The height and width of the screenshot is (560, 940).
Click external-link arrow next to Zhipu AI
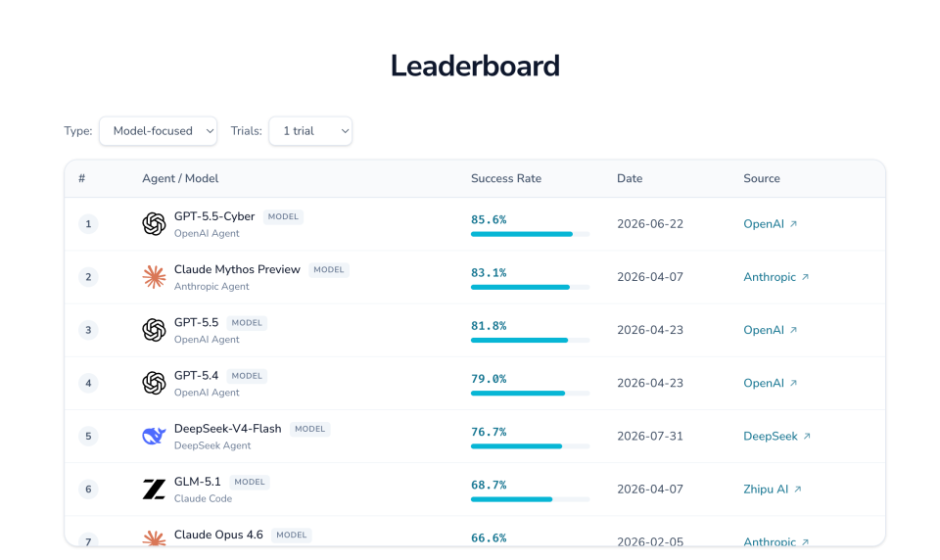pyautogui.click(x=797, y=490)
